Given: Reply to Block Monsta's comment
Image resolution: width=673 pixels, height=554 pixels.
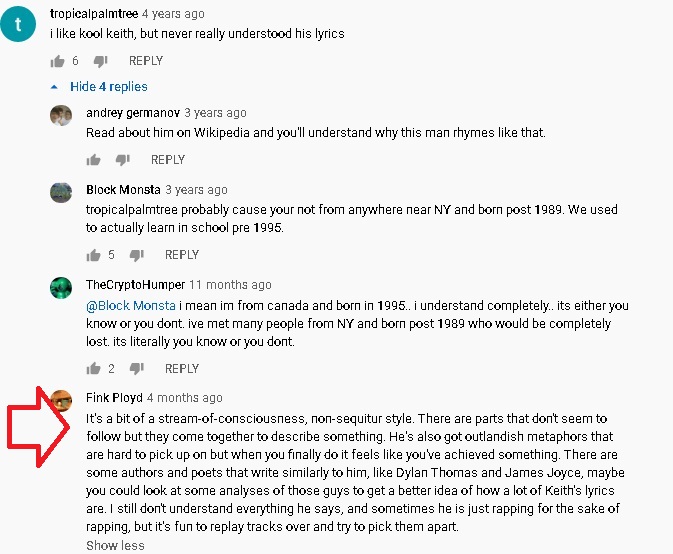Looking at the screenshot, I should [x=182, y=255].
